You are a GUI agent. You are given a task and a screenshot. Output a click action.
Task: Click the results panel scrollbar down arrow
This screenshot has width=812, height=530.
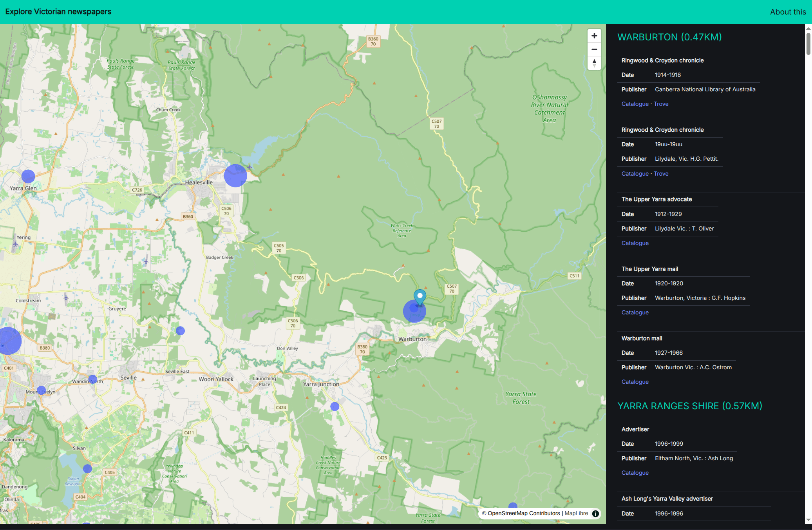point(808,520)
